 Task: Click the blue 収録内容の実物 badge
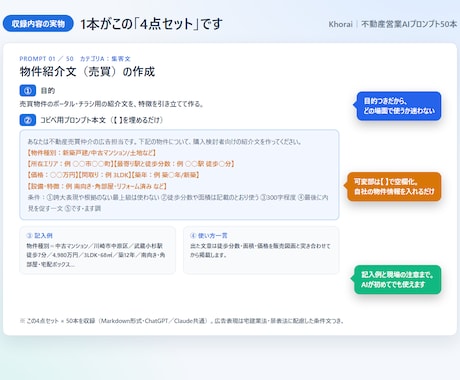point(38,24)
